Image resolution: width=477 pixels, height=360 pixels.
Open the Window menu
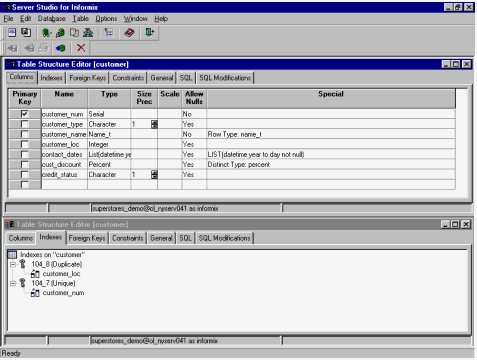pos(136,19)
